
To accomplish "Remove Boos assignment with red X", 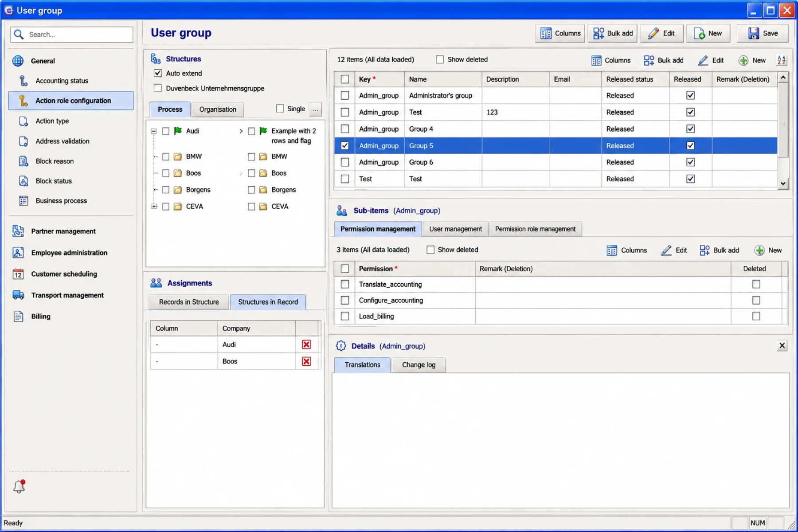I will [x=306, y=361].
